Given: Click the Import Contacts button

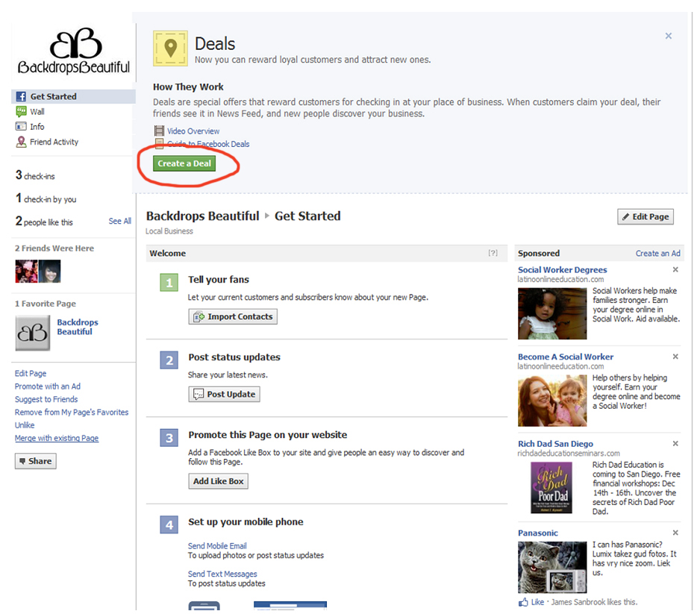Looking at the screenshot, I should click(x=233, y=316).
